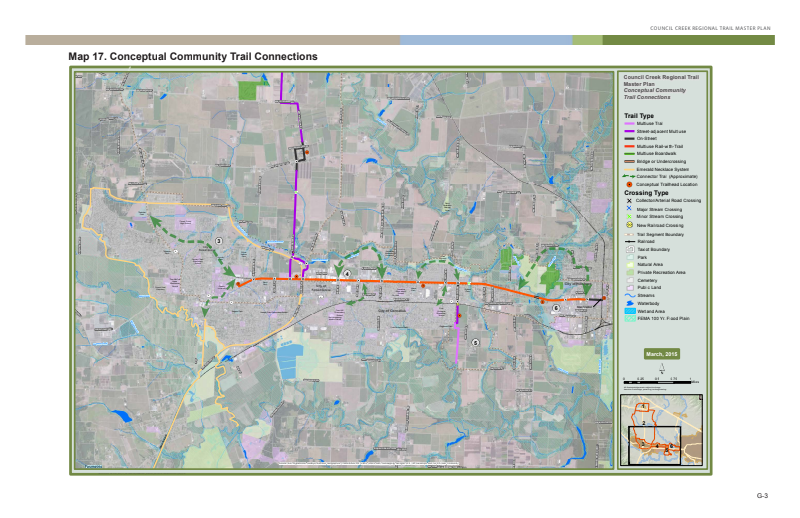Image resolution: width=800 pixels, height=518 pixels.
Task: Click the circled segment number 3 marker
Action: 218,242
